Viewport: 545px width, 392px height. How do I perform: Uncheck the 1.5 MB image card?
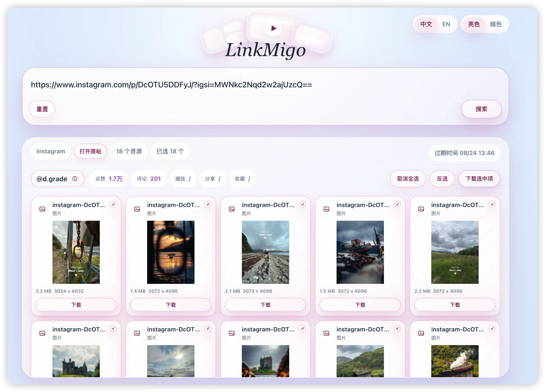[x=397, y=204]
